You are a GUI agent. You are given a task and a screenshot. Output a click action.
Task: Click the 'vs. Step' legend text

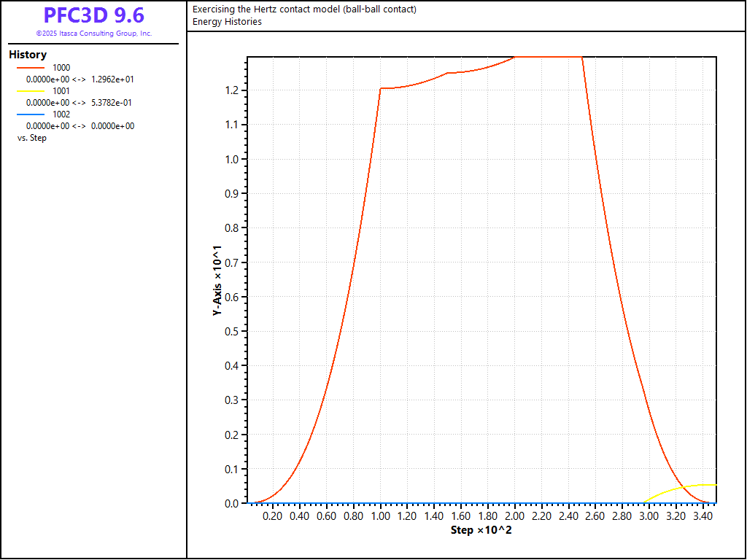pyautogui.click(x=31, y=138)
